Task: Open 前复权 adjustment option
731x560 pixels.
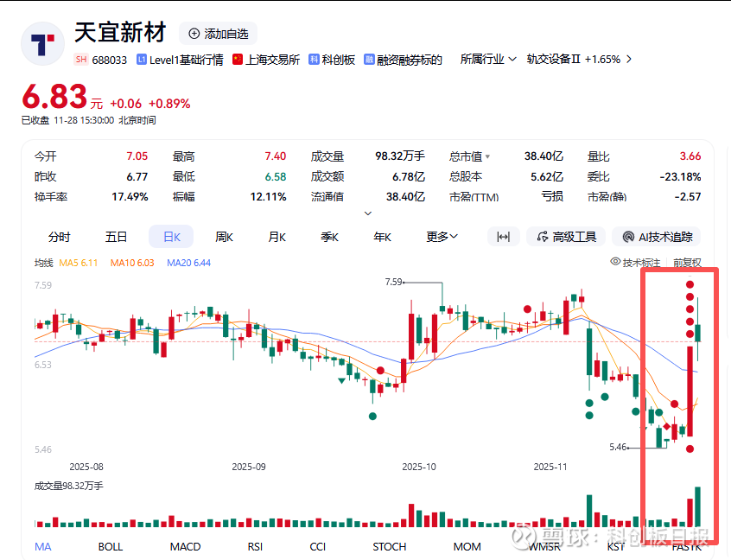Action: pos(687,263)
